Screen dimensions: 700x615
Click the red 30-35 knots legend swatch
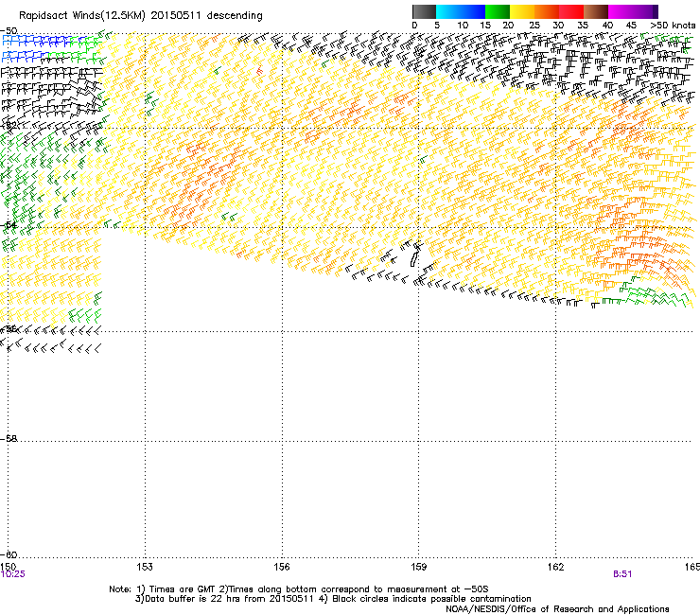point(571,11)
